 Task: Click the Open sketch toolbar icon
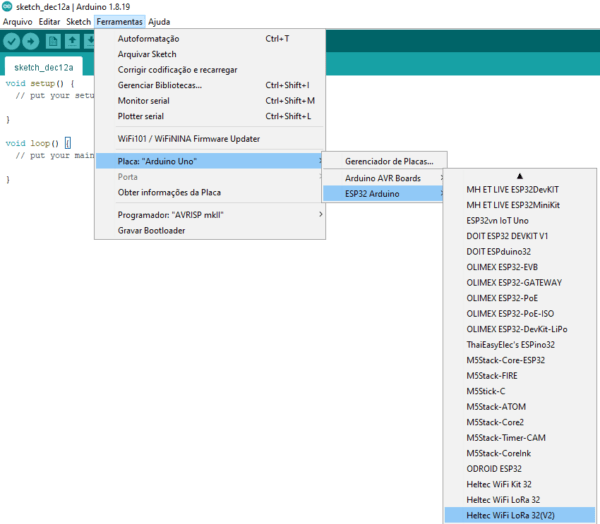(x=72, y=41)
